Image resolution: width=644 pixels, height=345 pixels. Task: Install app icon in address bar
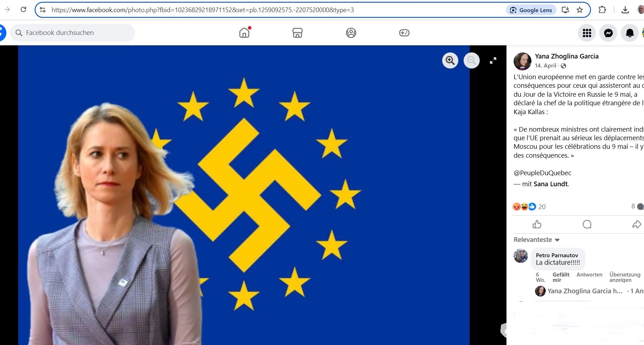tap(565, 10)
